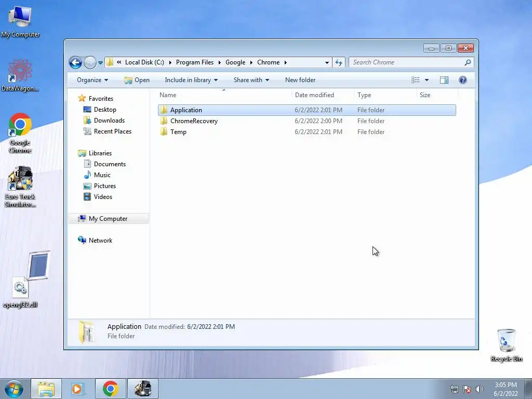Image resolution: width=532 pixels, height=399 pixels.
Task: Open recent locations dropdown arrow
Action: [100, 63]
